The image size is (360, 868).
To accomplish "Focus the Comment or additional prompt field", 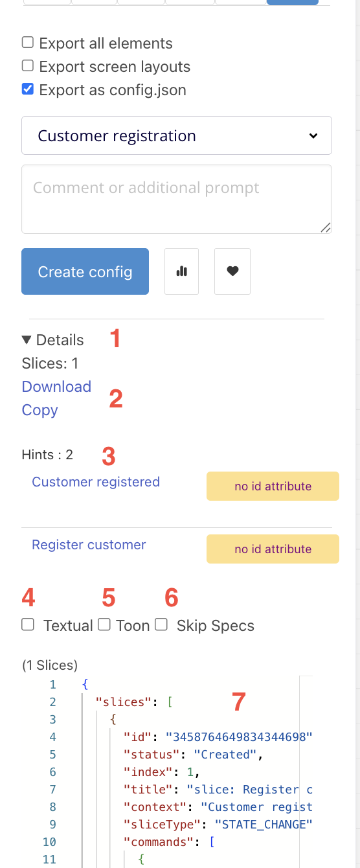I will 177,199.
